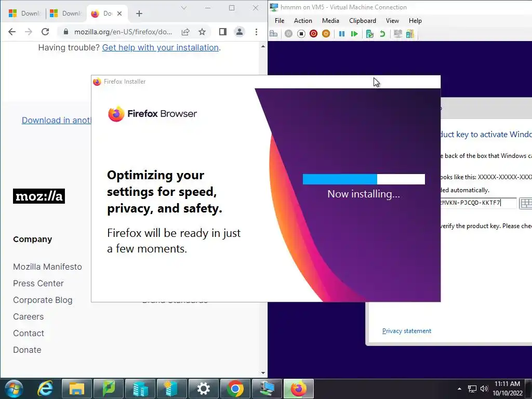
Task: Open Internet Explorer from taskbar
Action: click(45, 389)
